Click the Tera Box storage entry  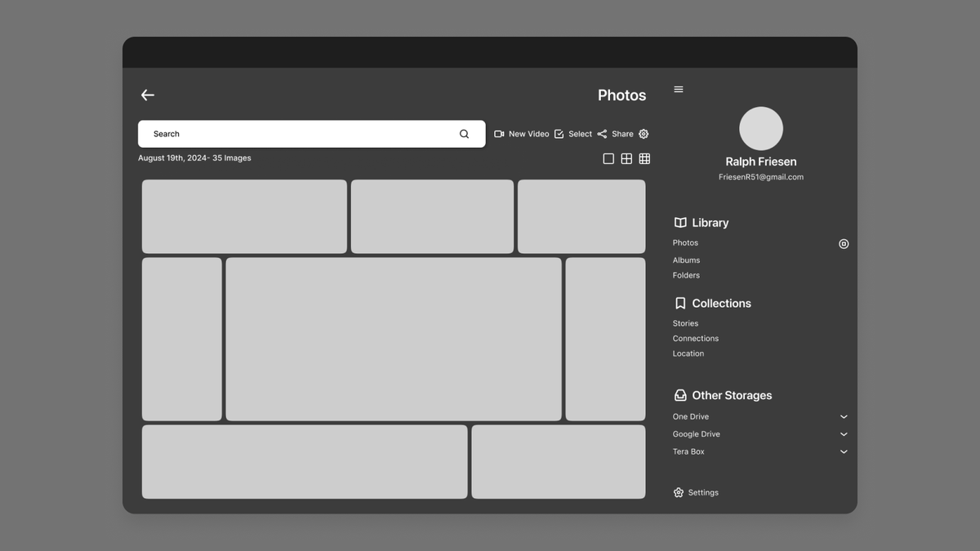pyautogui.click(x=688, y=451)
